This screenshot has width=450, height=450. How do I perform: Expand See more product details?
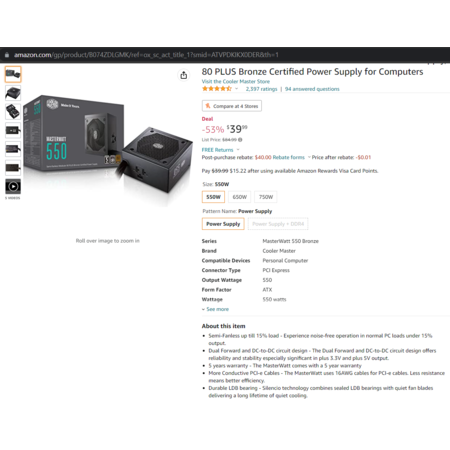(215, 309)
